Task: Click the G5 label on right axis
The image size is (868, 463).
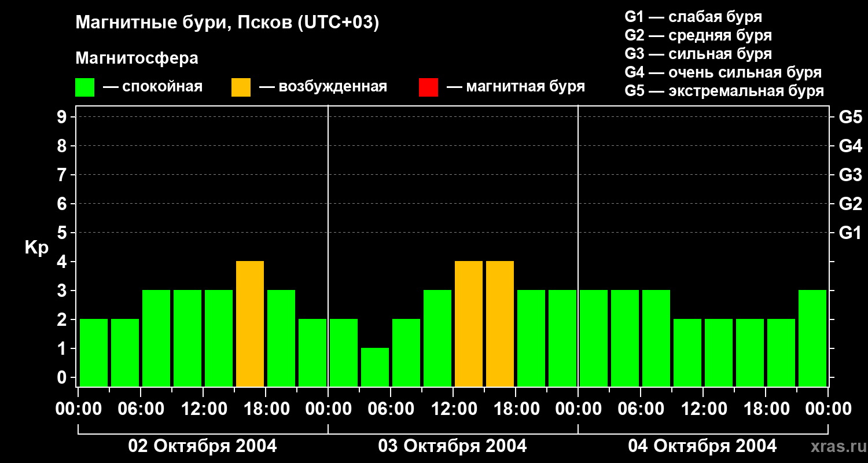Action: click(x=850, y=117)
